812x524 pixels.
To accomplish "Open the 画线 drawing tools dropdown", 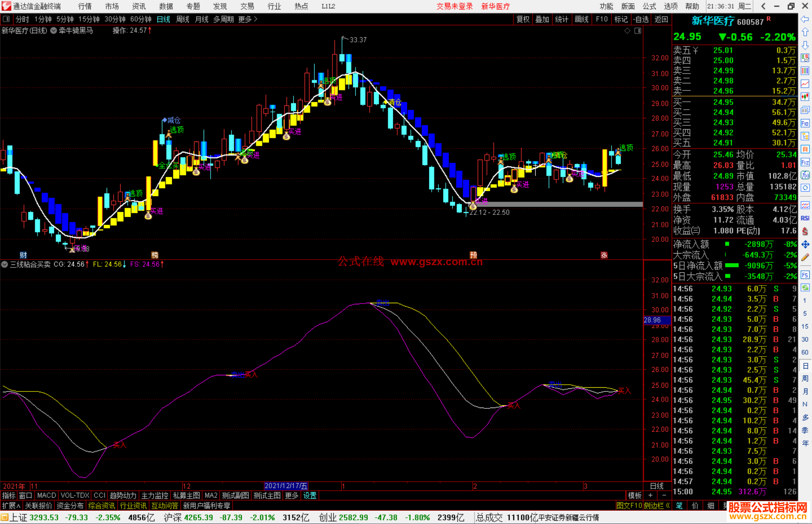I will point(581,19).
